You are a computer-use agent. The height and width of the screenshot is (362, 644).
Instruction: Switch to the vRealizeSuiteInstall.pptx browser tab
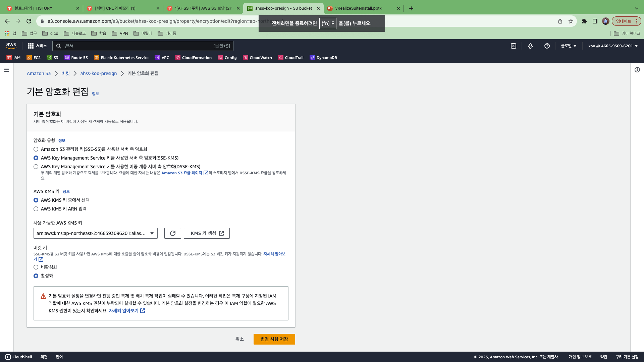tap(358, 8)
